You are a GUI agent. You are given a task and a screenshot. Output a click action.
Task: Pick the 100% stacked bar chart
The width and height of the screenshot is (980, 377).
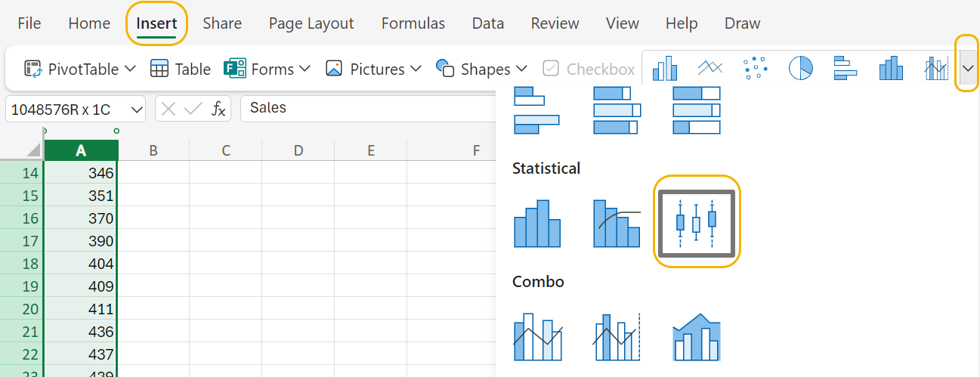tap(696, 110)
